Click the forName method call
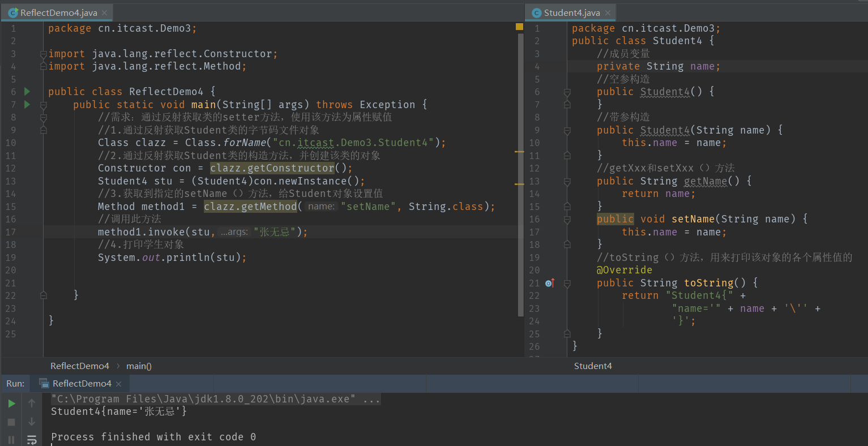 tap(245, 143)
